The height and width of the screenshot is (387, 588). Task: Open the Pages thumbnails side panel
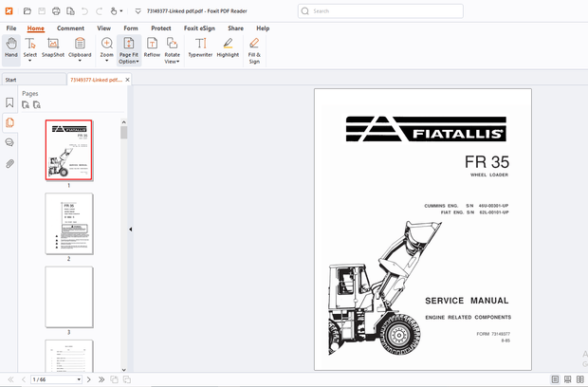[x=9, y=122]
